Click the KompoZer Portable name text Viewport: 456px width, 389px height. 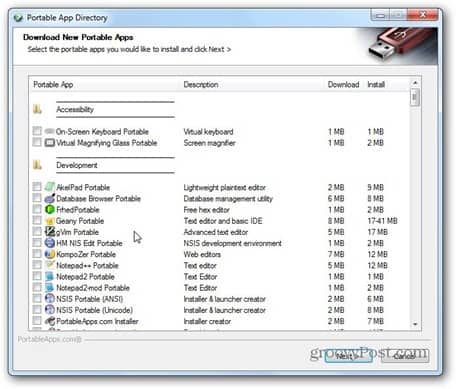86,254
